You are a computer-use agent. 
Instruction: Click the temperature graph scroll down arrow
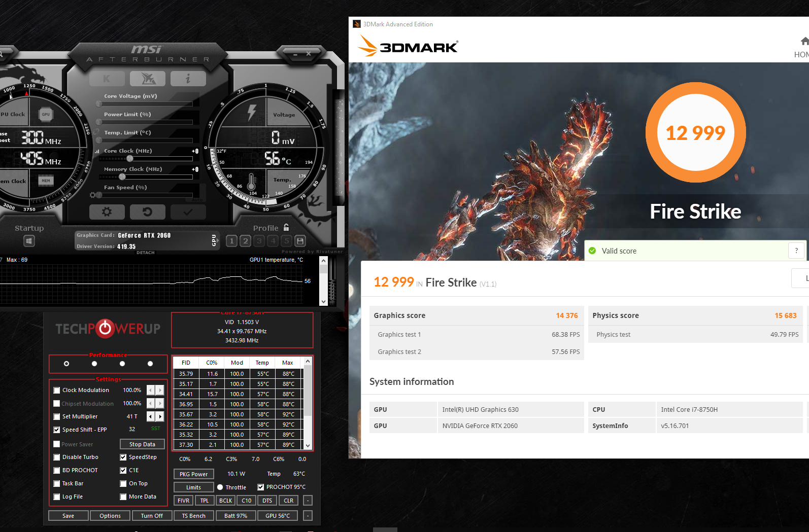point(324,301)
